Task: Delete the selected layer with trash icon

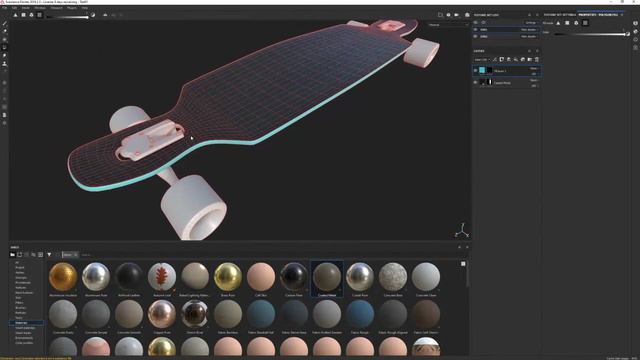Action: tap(537, 60)
